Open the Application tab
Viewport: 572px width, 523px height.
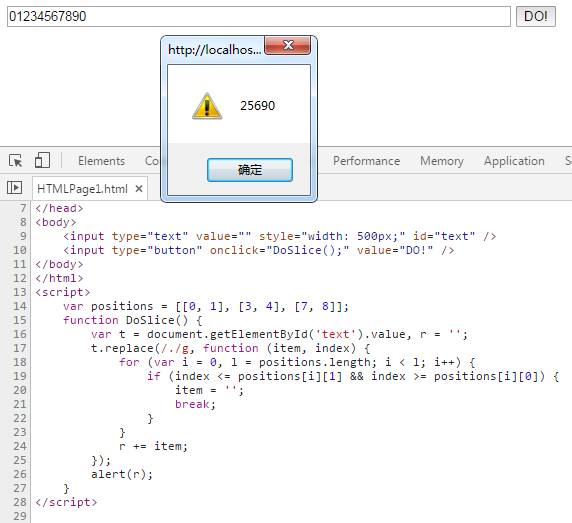[x=514, y=161]
